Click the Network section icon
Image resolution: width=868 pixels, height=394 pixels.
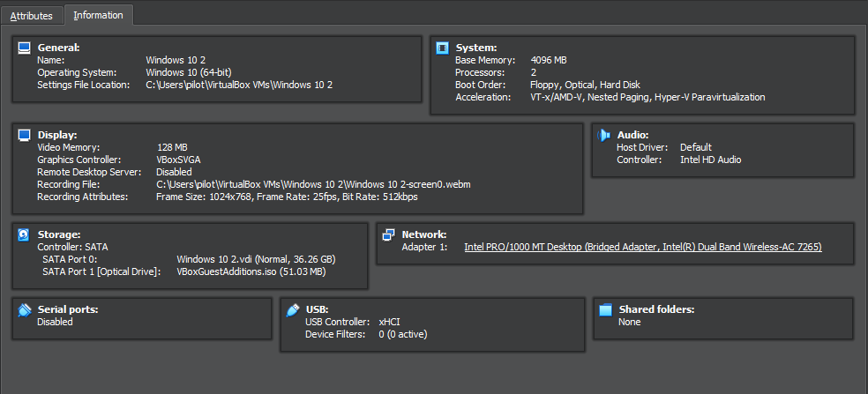click(387, 234)
